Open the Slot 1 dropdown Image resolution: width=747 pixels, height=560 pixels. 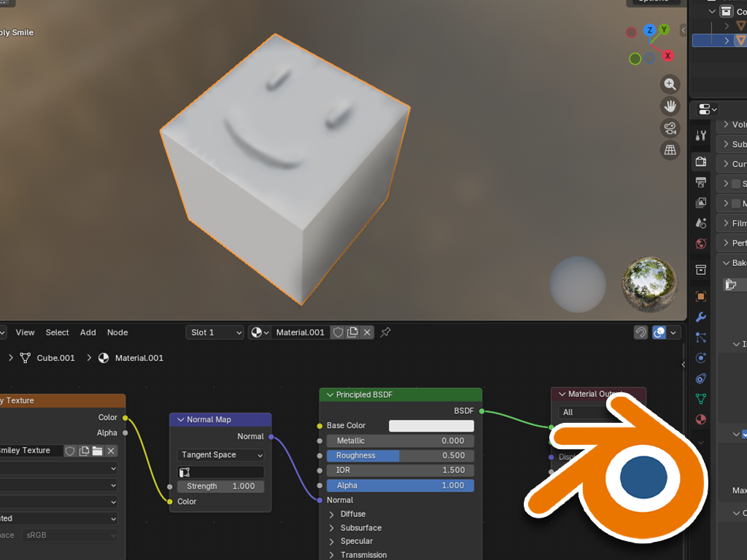click(x=214, y=332)
